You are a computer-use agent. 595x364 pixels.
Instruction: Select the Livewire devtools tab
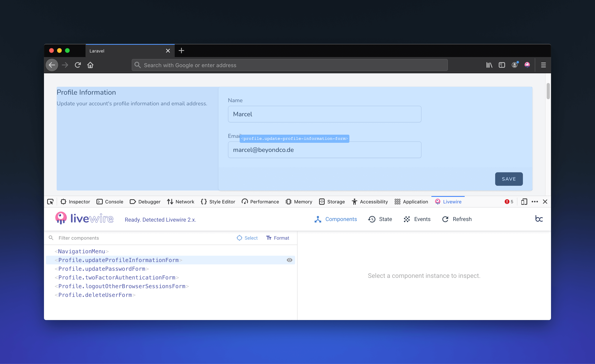(448, 202)
